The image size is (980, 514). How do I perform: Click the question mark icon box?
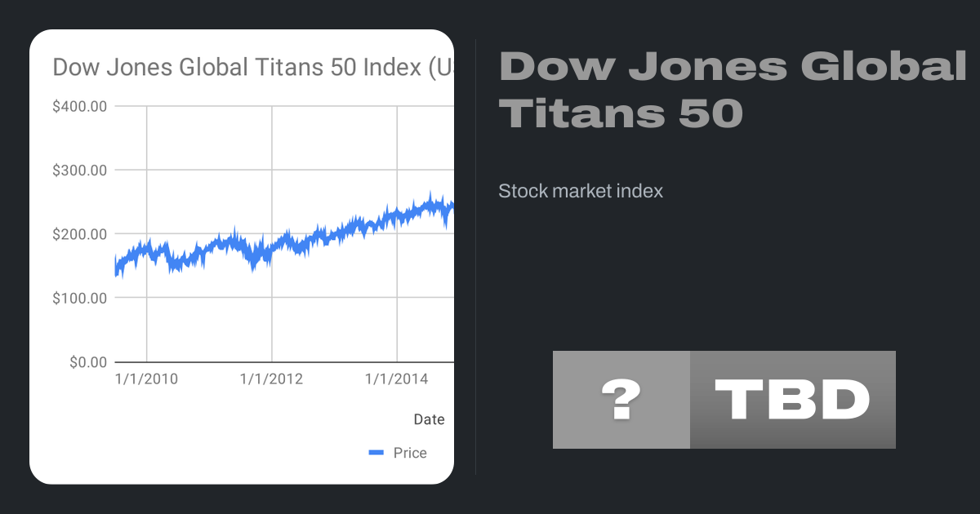(x=621, y=400)
